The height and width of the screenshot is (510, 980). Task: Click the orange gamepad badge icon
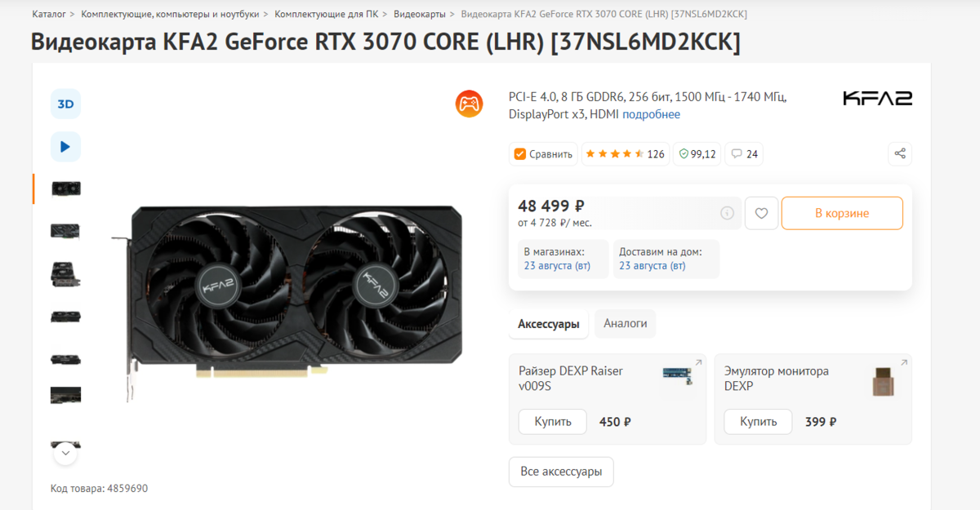coord(469,104)
